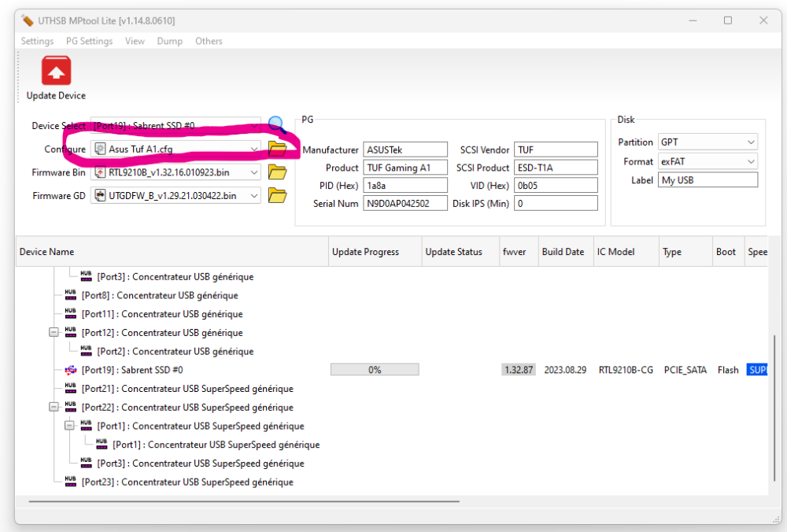Viewport: 787px width, 532px height.
Task: Open the Firmware Bin dropdown
Action: pyautogui.click(x=253, y=172)
